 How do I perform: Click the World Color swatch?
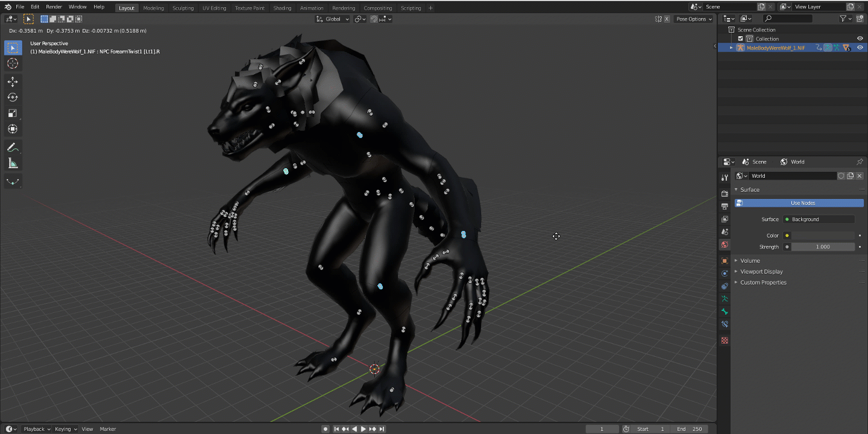823,236
